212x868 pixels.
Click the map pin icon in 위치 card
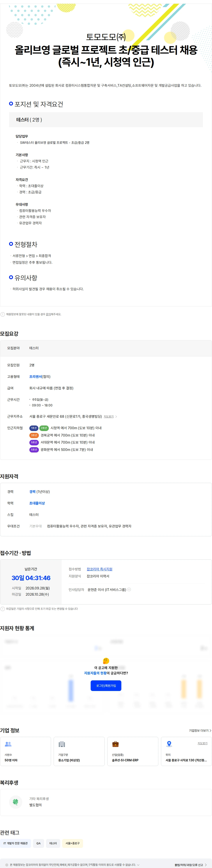tap(169, 744)
